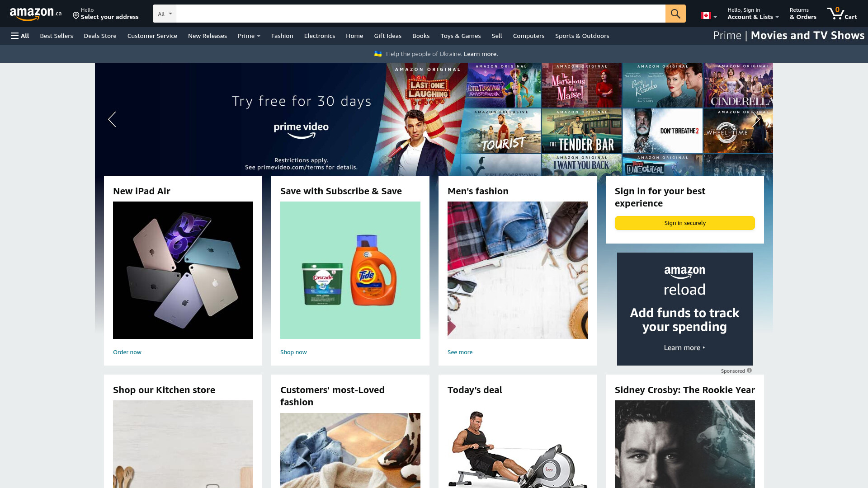This screenshot has width=868, height=488.
Task: Expand the Prime menu dropdown
Action: point(249,36)
